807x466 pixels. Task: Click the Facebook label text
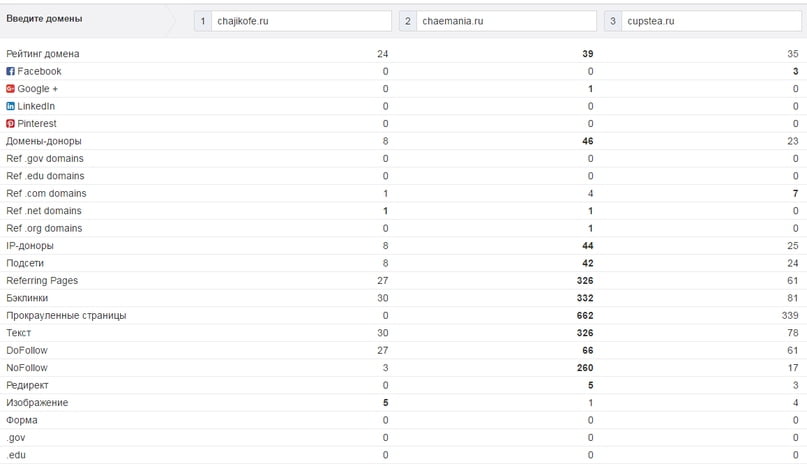click(39, 72)
